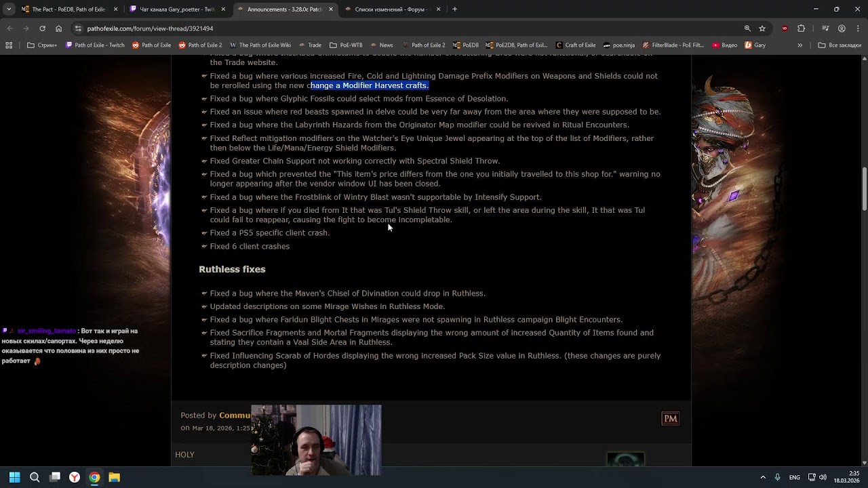The height and width of the screenshot is (488, 868).
Task: Switch ENG input language
Action: point(794,477)
